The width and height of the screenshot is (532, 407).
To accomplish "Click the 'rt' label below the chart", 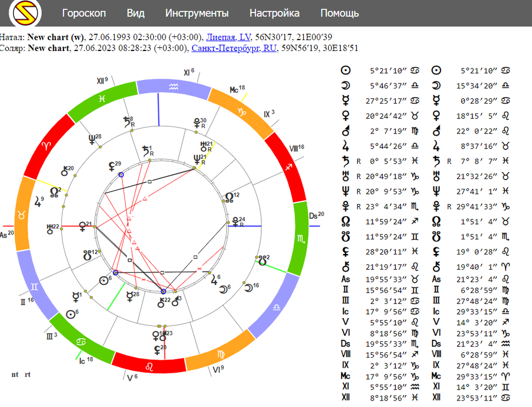I will (x=28, y=374).
